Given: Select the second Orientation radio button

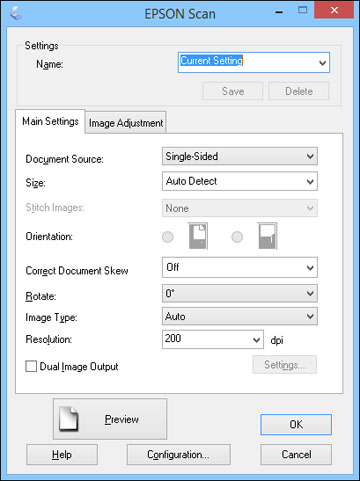Looking at the screenshot, I should 237,237.
